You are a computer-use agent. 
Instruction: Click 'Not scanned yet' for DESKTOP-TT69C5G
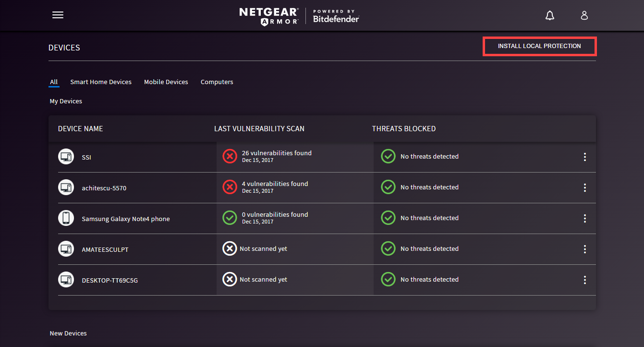(x=263, y=279)
